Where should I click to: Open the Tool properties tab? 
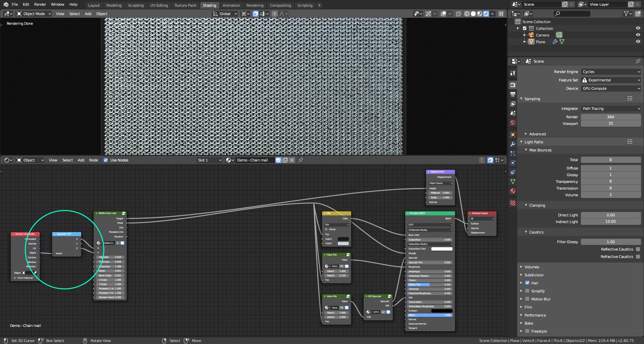pos(513,73)
